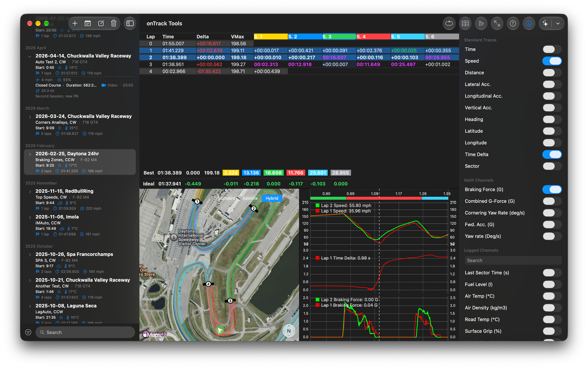Screen dimensions: 588x368
Task: Click Ideal lap time 01:37.941
Action: pyautogui.click(x=170, y=184)
